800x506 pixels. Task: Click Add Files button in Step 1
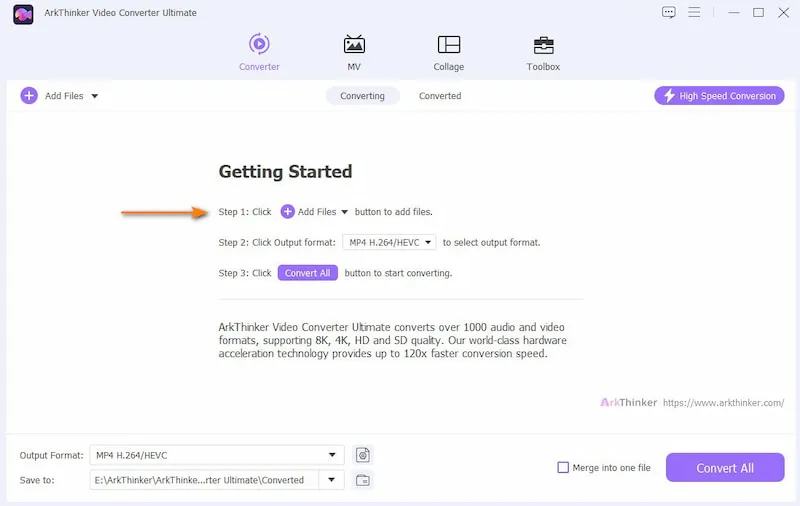click(314, 212)
